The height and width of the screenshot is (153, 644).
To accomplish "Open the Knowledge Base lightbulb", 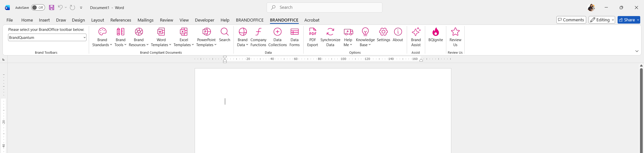I will point(365,32).
